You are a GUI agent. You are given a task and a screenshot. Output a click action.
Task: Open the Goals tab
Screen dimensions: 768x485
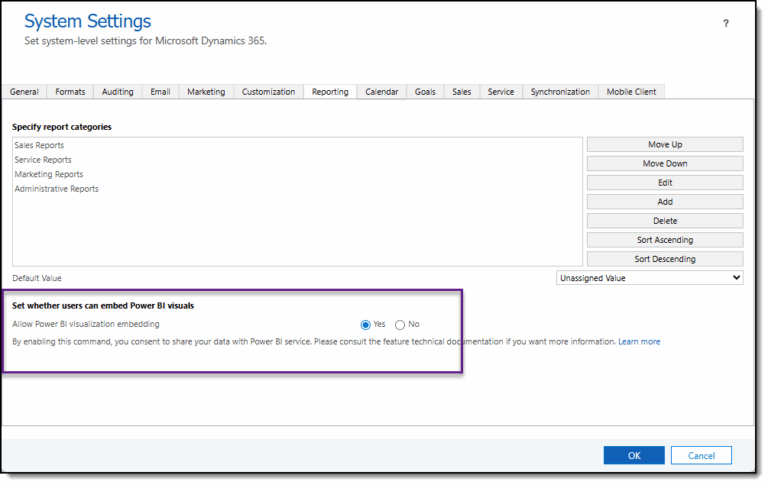click(x=425, y=92)
